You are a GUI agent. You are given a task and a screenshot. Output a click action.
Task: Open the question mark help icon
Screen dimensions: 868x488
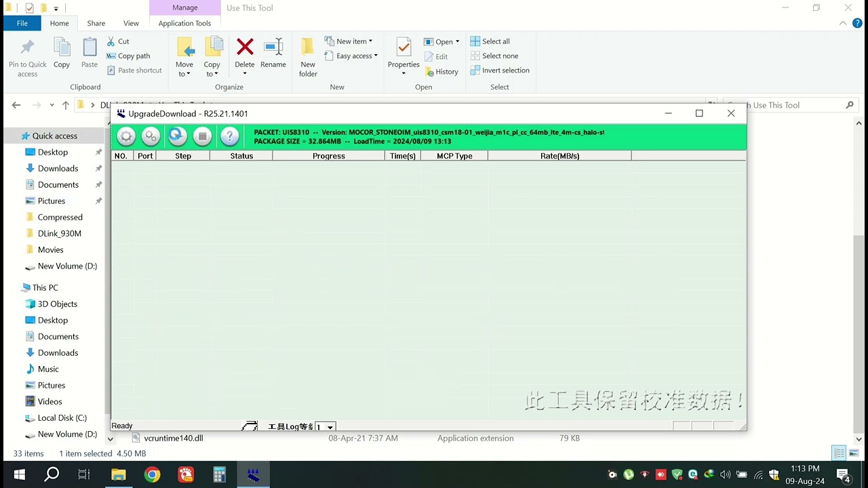(x=230, y=136)
